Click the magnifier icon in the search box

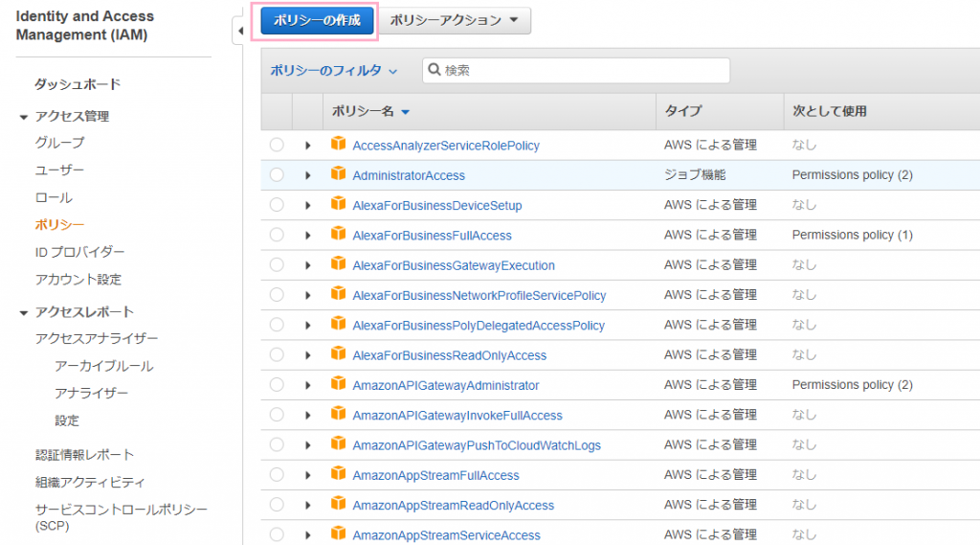(x=434, y=70)
